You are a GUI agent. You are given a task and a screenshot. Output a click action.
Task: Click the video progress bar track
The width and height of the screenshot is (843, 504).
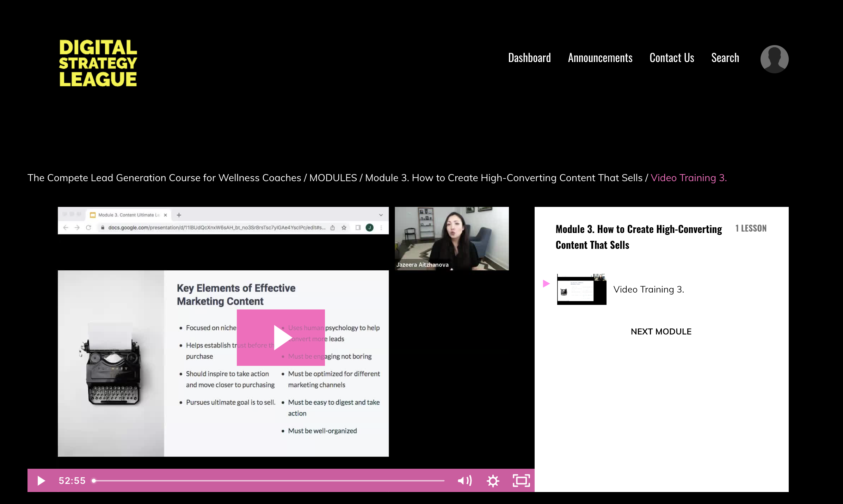coord(269,480)
